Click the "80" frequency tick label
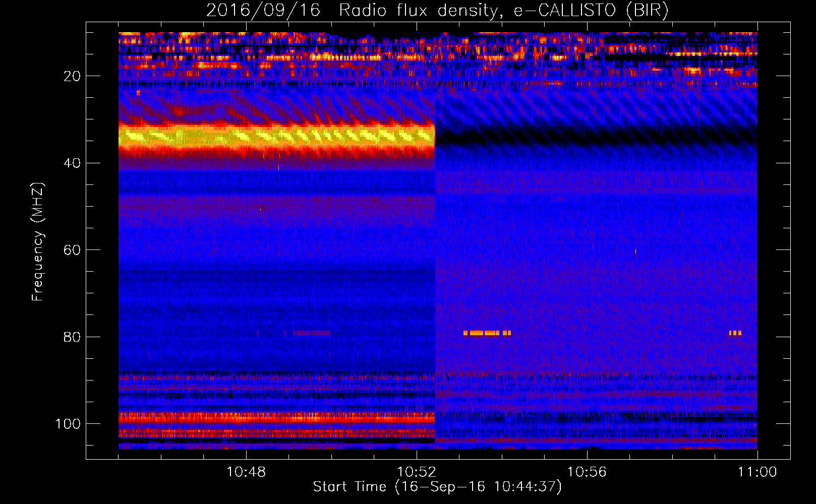The height and width of the screenshot is (504, 816). coord(72,337)
